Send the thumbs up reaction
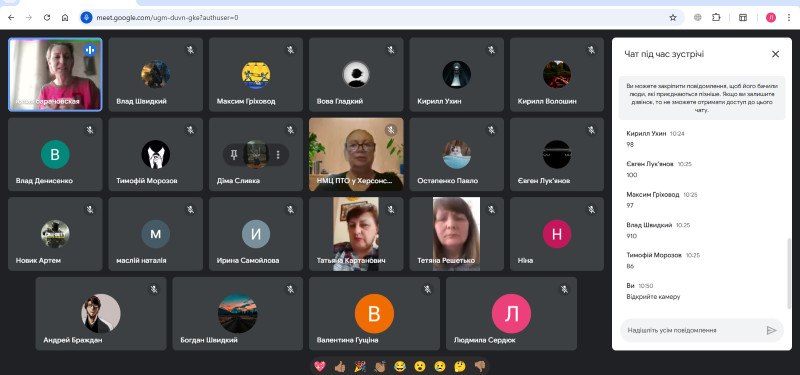The width and height of the screenshot is (800, 375). [x=340, y=366]
